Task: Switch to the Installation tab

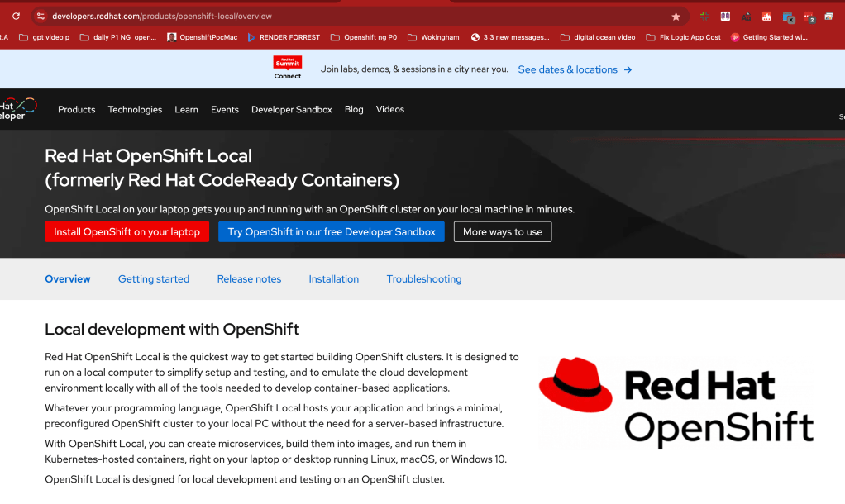Action: click(x=333, y=279)
